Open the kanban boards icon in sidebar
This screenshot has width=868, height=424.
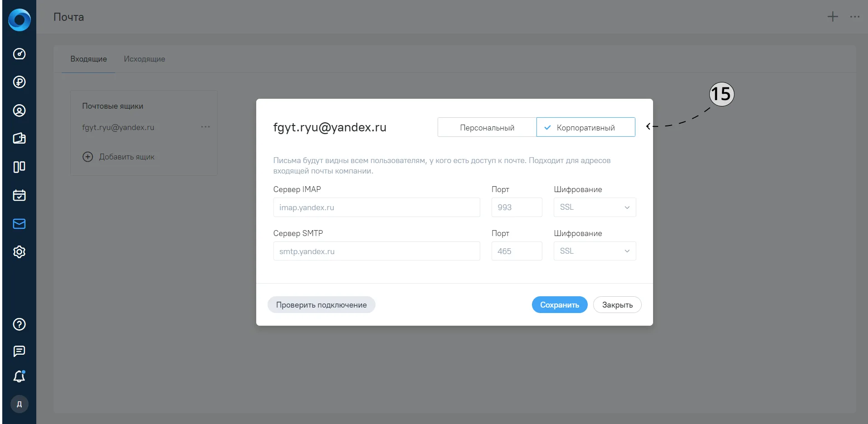tap(19, 167)
